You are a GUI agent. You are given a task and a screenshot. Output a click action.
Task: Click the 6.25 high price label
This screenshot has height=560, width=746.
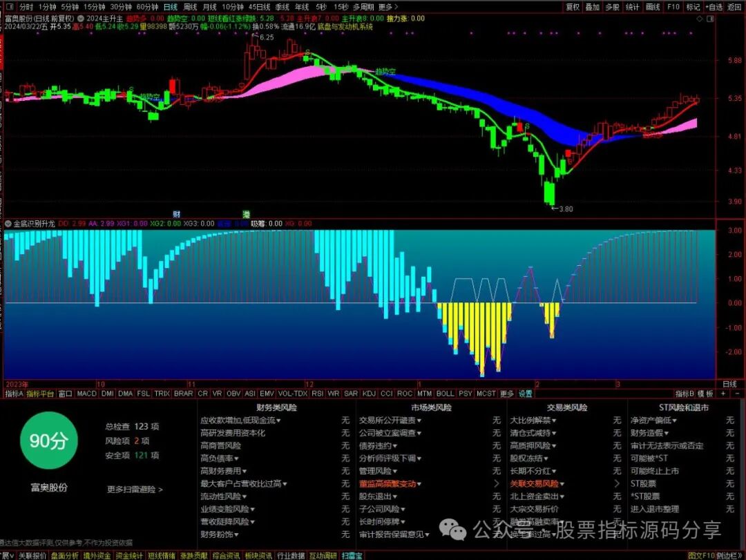[267, 37]
